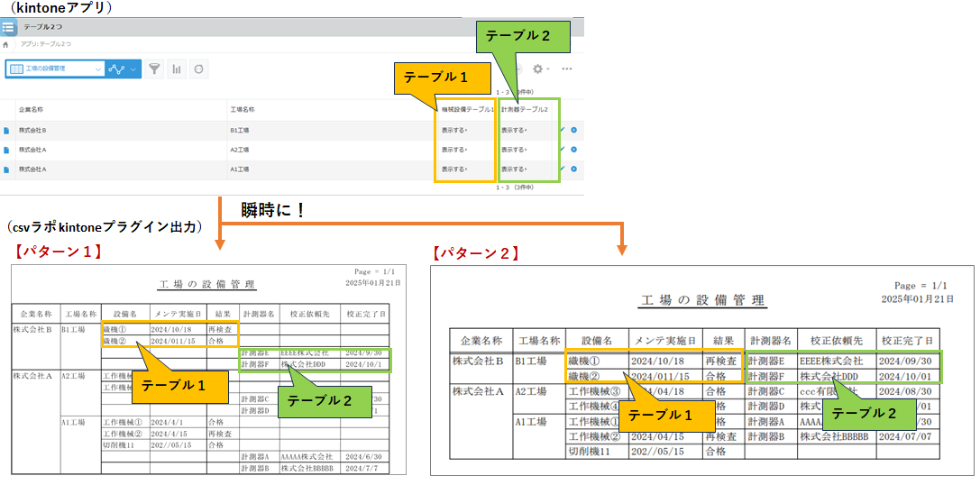This screenshot has height=485, width=980.
Task: Click 計測器C cell in Pattern 2
Action: tap(767, 391)
